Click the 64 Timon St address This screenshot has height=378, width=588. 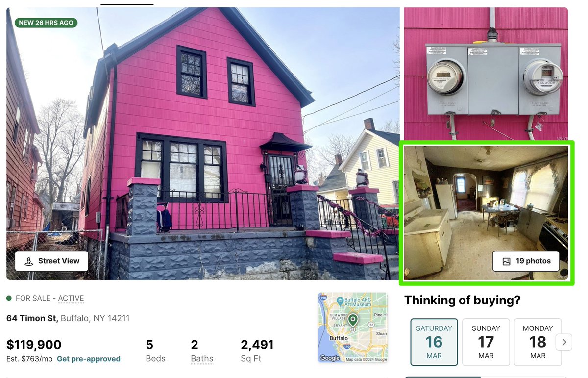coord(32,318)
